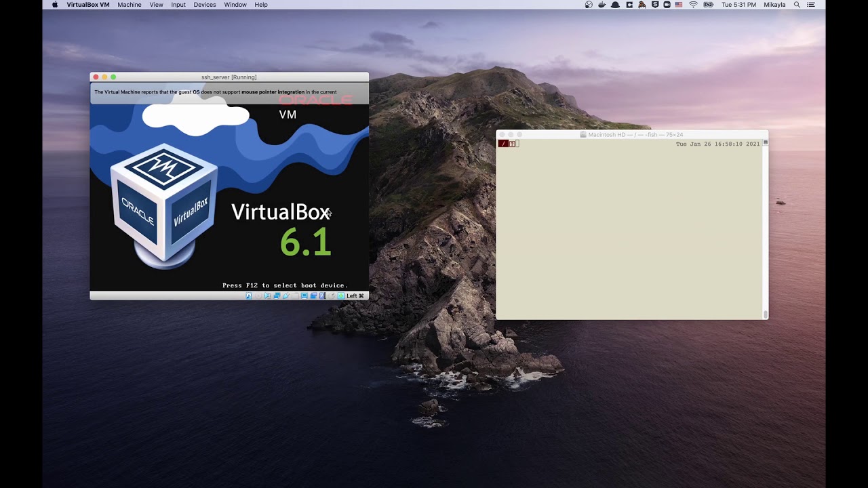Click the Macintosh HD terminal title bar

coord(632,135)
